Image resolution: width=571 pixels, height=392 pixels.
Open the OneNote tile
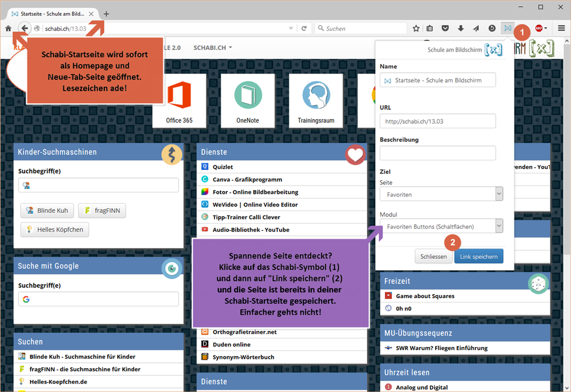pos(248,101)
